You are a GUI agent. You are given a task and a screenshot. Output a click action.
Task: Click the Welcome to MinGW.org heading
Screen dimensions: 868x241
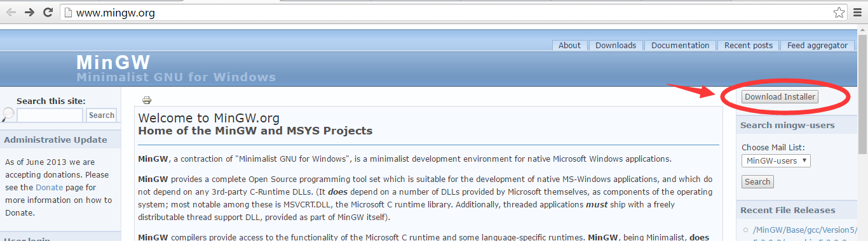click(208, 118)
